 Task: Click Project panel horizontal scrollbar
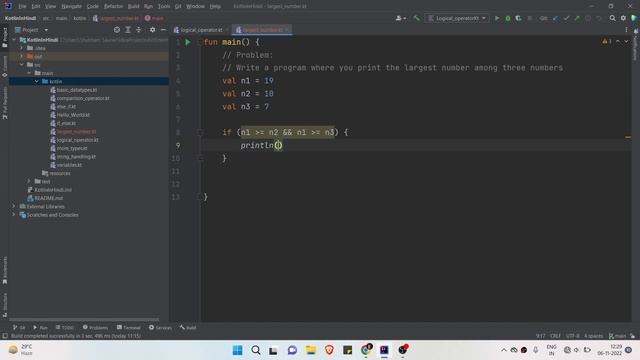(x=84, y=320)
